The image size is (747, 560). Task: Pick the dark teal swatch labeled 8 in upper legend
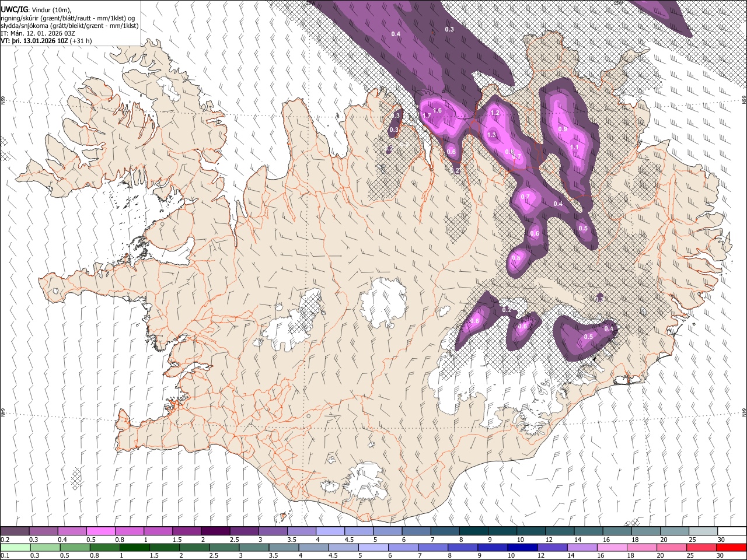coord(473,531)
